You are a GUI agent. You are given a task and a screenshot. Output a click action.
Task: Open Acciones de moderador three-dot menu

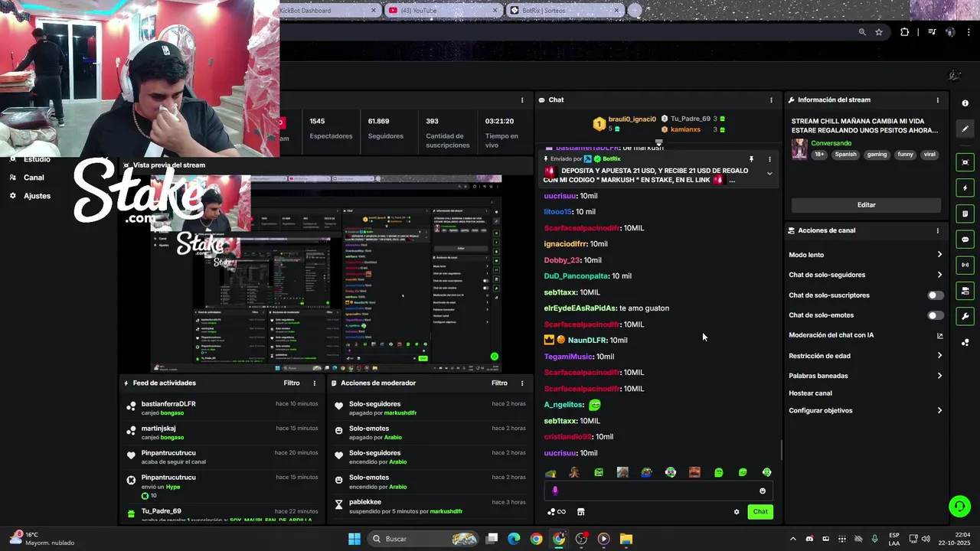tap(522, 383)
